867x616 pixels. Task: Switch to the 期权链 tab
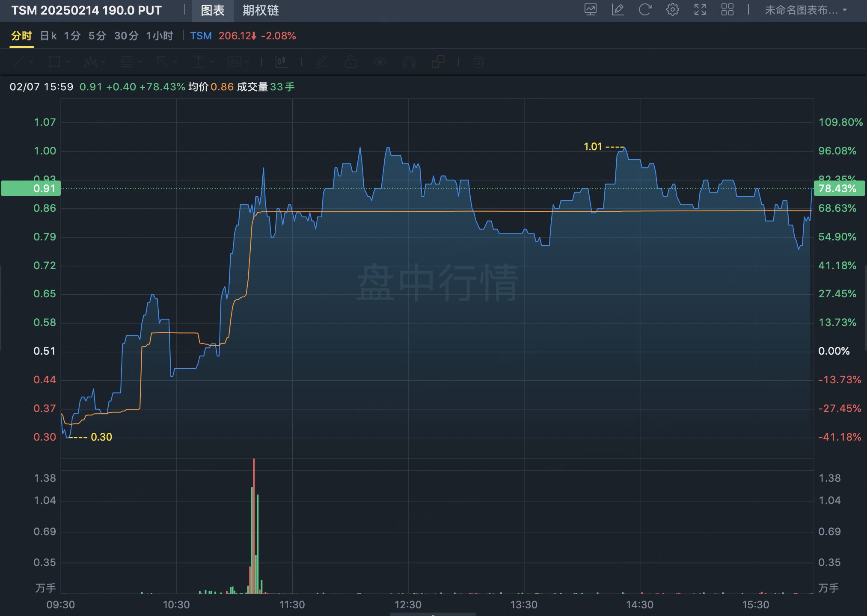coord(260,10)
